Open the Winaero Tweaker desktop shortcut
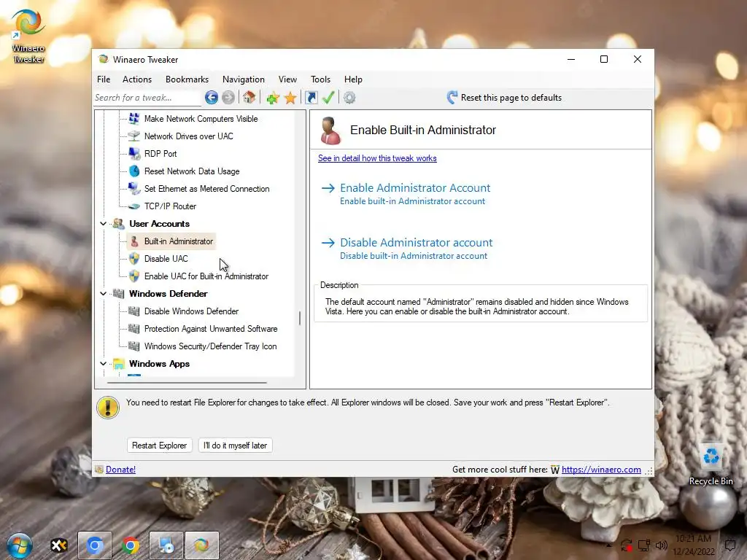The image size is (747, 560). (x=28, y=36)
